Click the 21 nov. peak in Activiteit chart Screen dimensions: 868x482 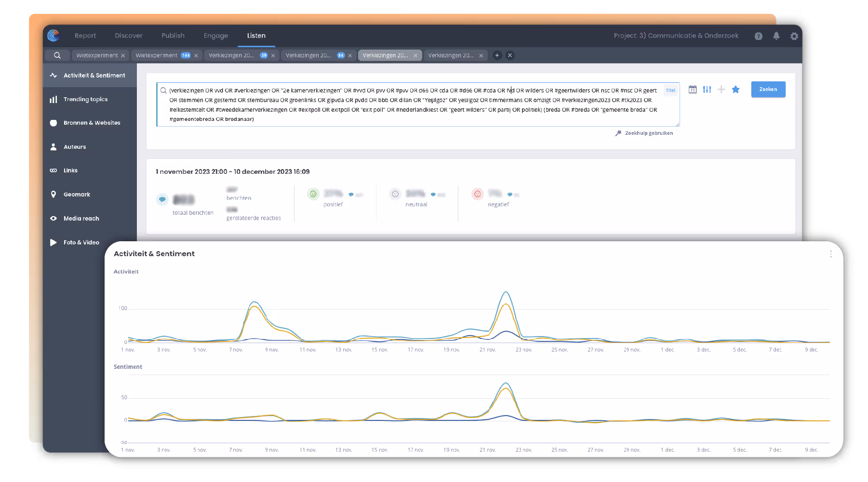506,292
